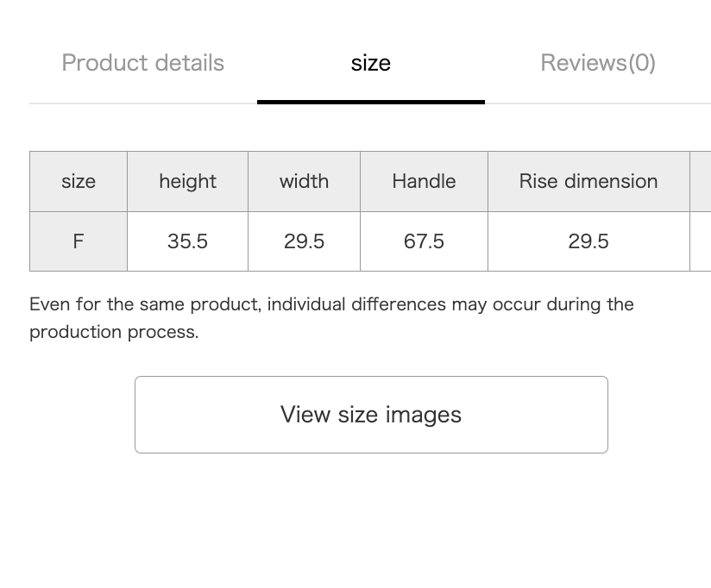This screenshot has width=711, height=588.
Task: Click the width column header
Action: click(305, 181)
